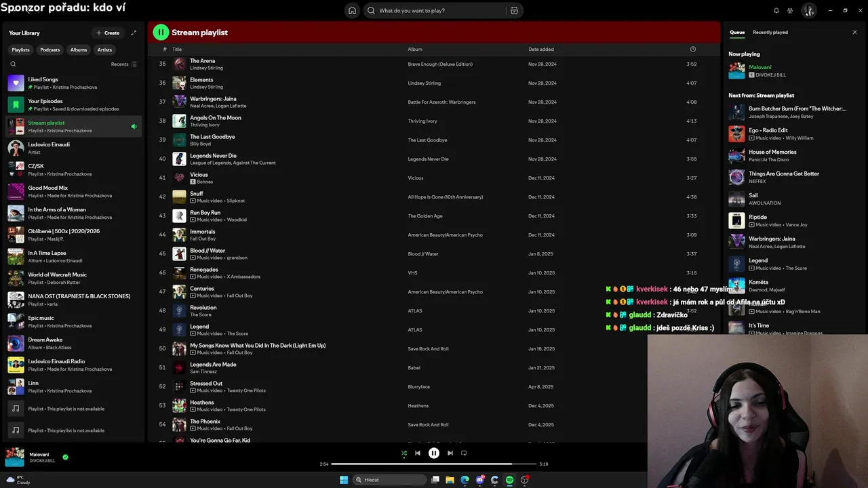Image resolution: width=868 pixels, height=488 pixels.
Task: Open the Good Mood Mix playlist
Action: (x=75, y=191)
